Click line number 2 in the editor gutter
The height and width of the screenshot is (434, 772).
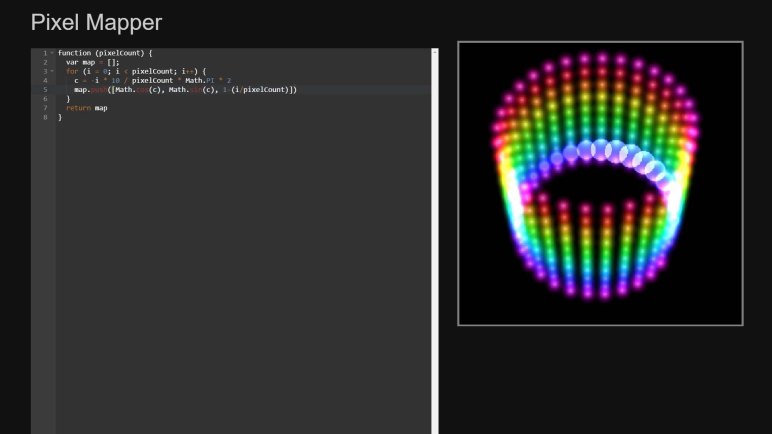point(44,62)
